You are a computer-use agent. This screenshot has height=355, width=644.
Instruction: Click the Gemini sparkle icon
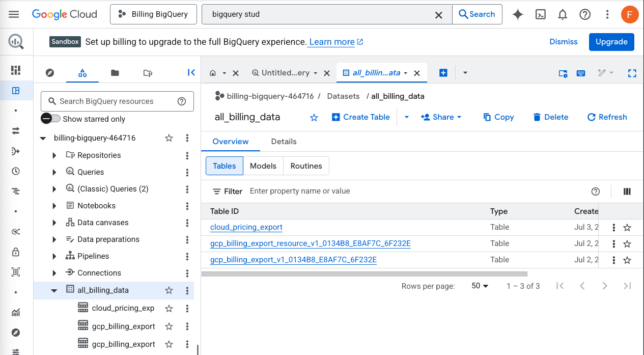pyautogui.click(x=518, y=14)
